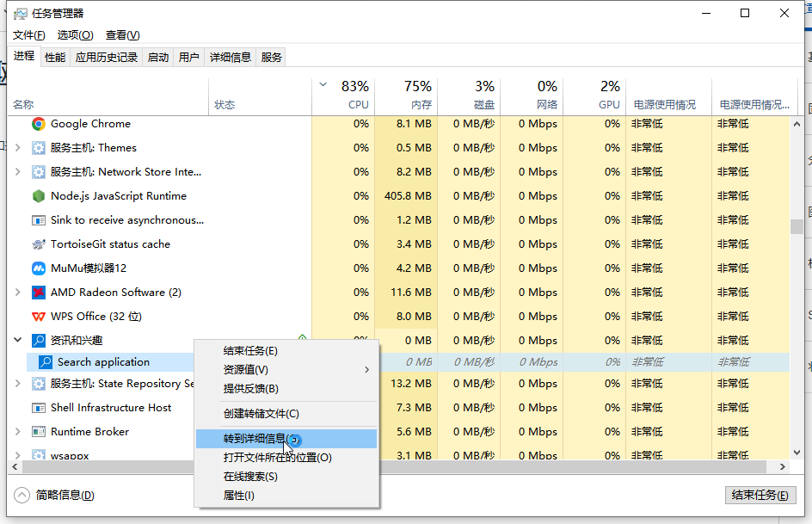
Task: Expand the 服务主机: Themes group
Action: coord(17,148)
